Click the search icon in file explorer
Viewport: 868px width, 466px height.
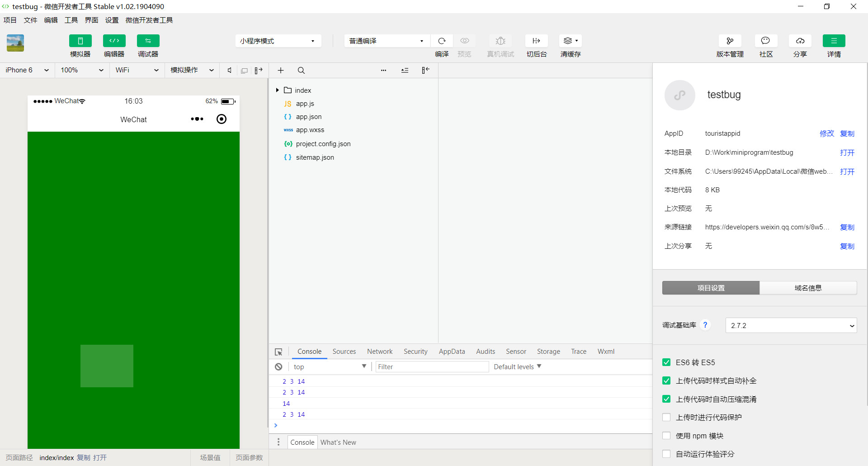pos(301,71)
